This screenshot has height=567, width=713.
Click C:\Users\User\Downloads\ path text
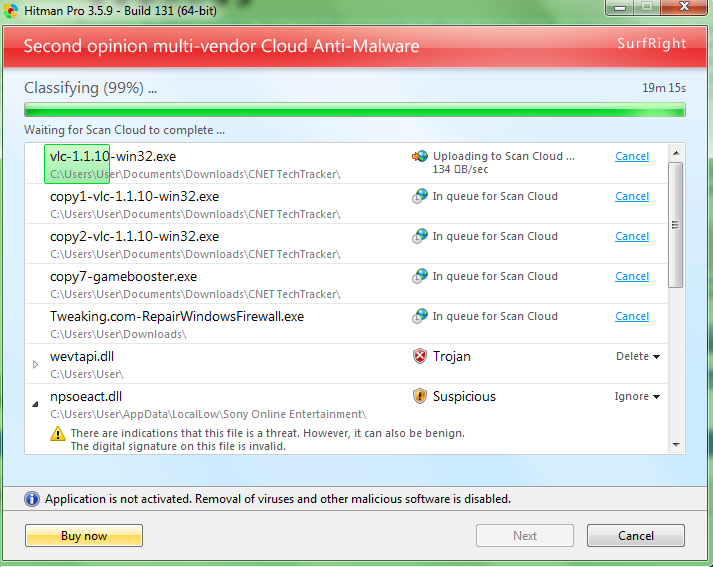pyautogui.click(x=118, y=334)
